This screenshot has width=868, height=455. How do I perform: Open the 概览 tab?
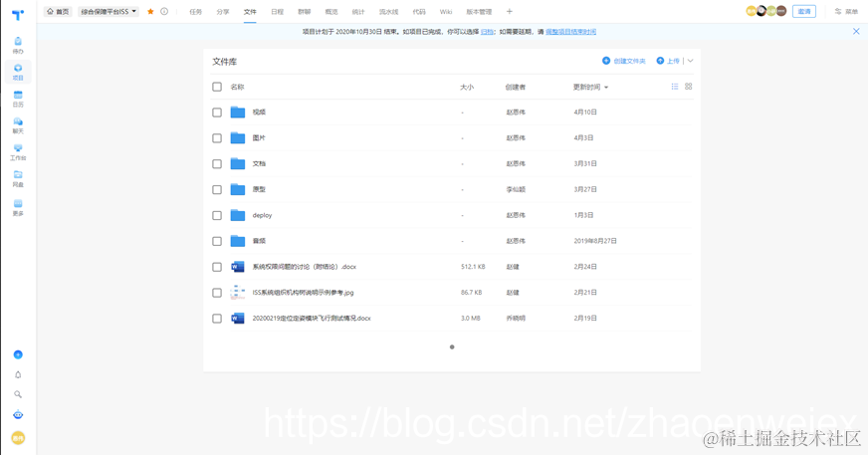click(x=331, y=12)
